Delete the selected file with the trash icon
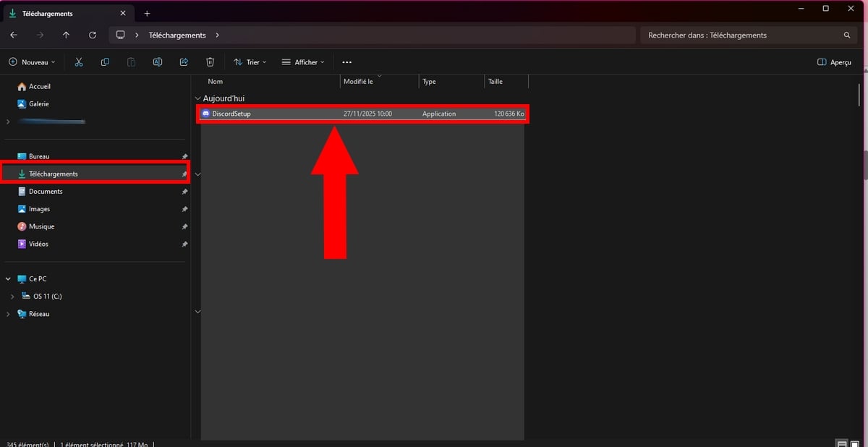Screen dimensions: 868x447 coord(210,62)
